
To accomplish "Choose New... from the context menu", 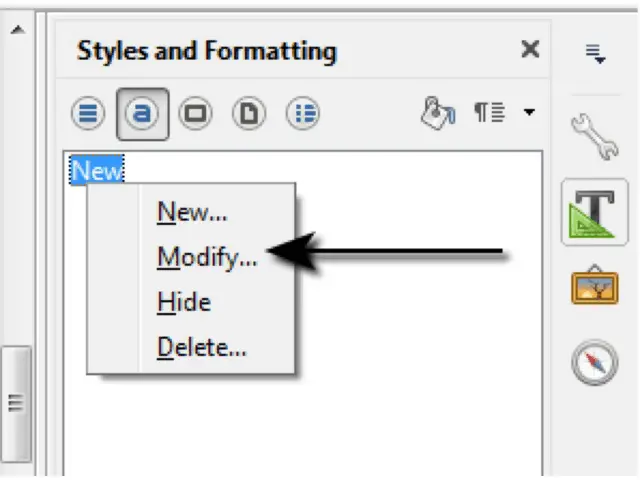I will coord(192,212).
